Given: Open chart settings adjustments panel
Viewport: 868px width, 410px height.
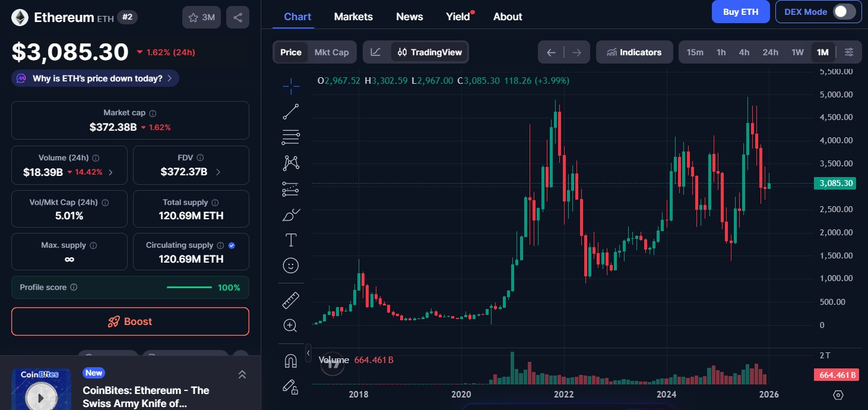Looking at the screenshot, I should click(849, 52).
